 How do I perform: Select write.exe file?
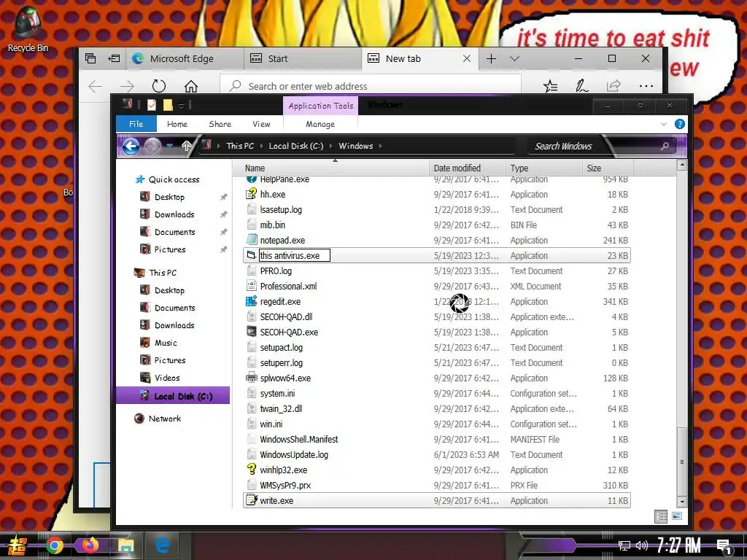(x=276, y=500)
